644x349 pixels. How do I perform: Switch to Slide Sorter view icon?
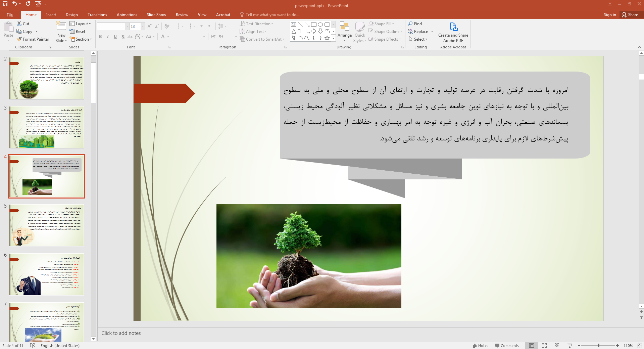pyautogui.click(x=544, y=345)
